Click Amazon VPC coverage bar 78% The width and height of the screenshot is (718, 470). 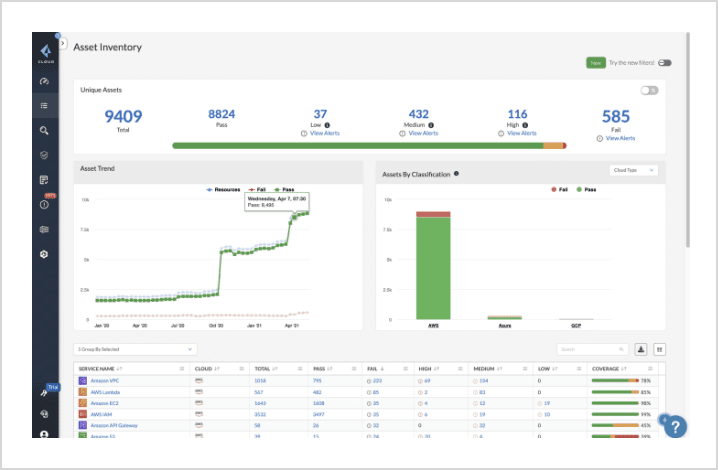(615, 381)
